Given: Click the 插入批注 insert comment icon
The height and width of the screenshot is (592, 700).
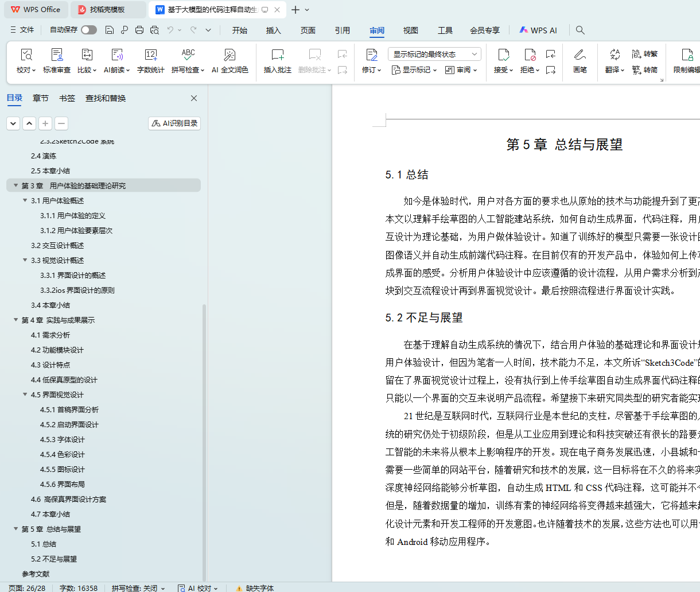Looking at the screenshot, I should [278, 55].
